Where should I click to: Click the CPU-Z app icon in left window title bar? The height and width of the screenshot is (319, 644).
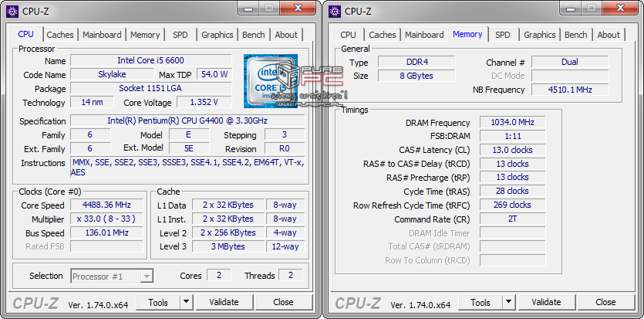pos(13,11)
